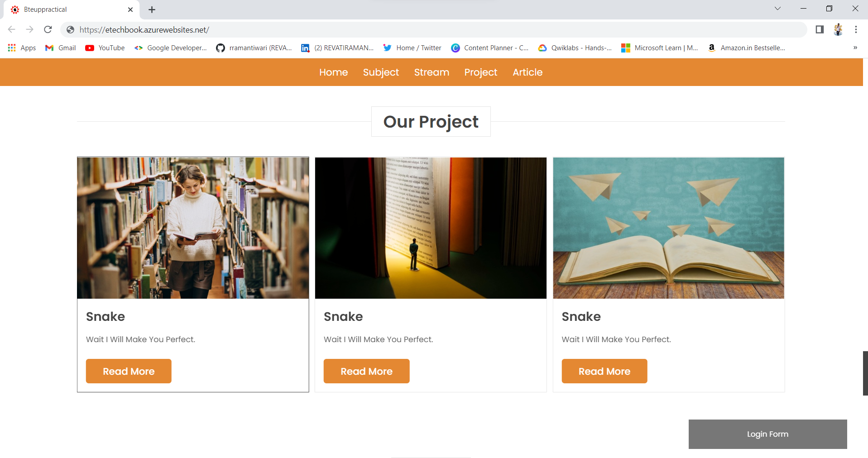Open the Login Form button
The width and height of the screenshot is (868, 458).
point(768,434)
